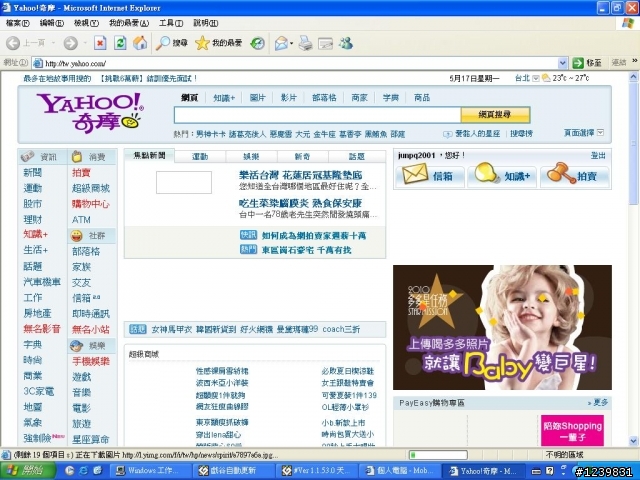Viewport: 640px width, 480px height.
Task: Click the vertical scrollbar down arrow
Action: coord(633,441)
